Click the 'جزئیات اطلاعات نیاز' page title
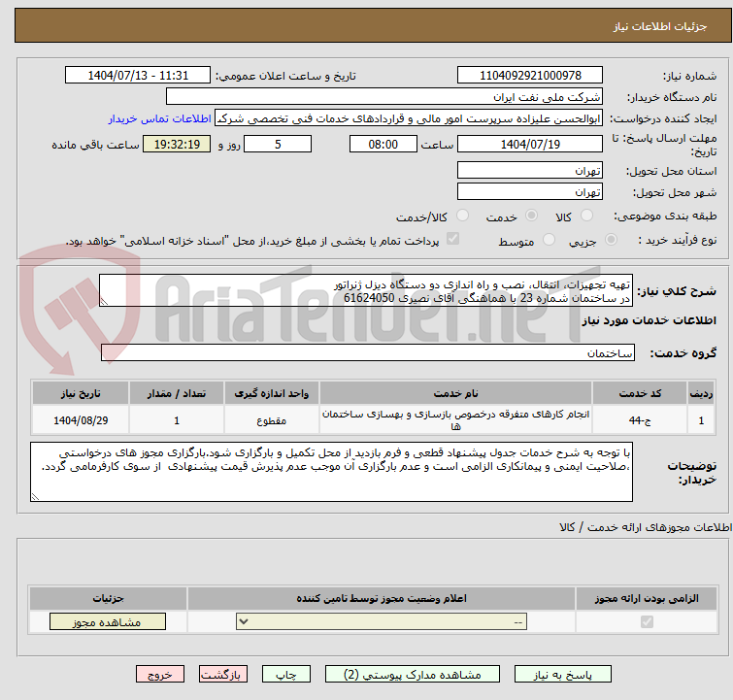The width and height of the screenshot is (733, 700). (660, 26)
